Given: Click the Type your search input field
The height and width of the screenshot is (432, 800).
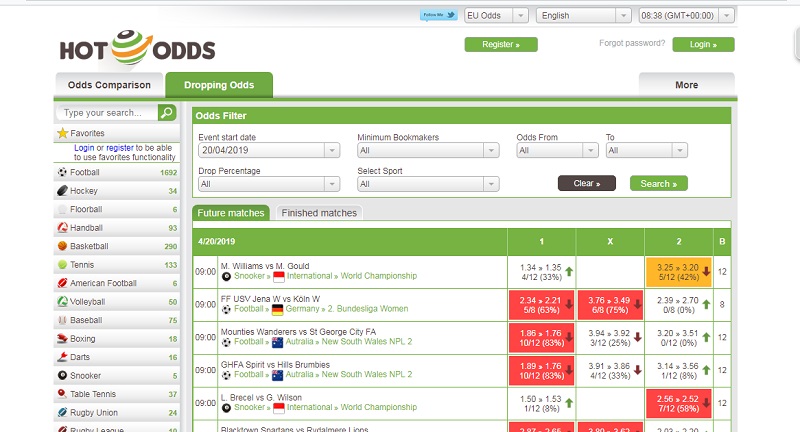Looking at the screenshot, I should 108,113.
